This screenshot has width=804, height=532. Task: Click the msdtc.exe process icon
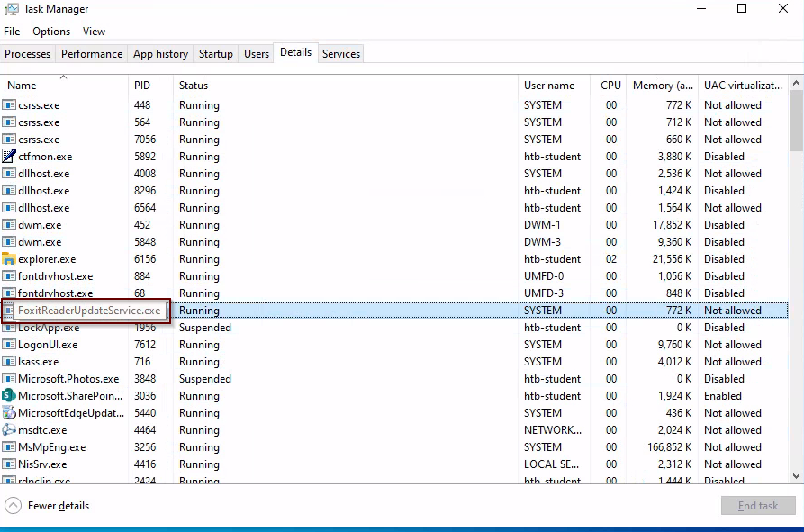pyautogui.click(x=9, y=430)
